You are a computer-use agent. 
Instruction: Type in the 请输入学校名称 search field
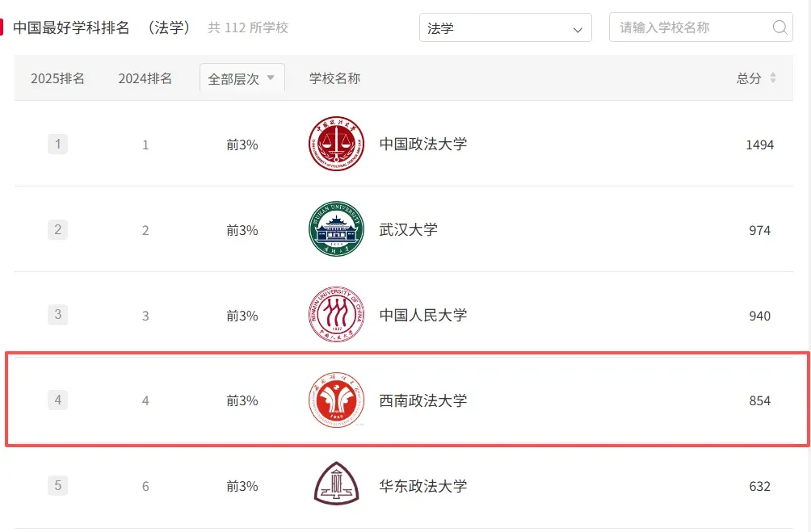pos(691,27)
